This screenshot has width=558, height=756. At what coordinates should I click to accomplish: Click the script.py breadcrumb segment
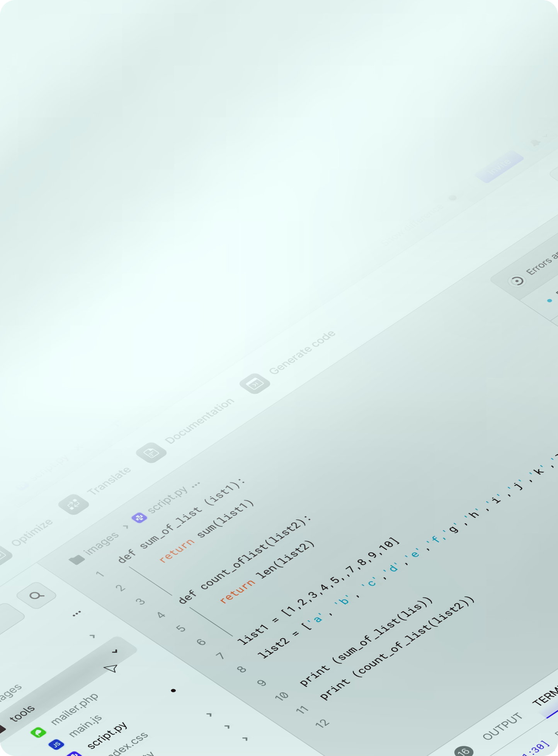coord(167,499)
